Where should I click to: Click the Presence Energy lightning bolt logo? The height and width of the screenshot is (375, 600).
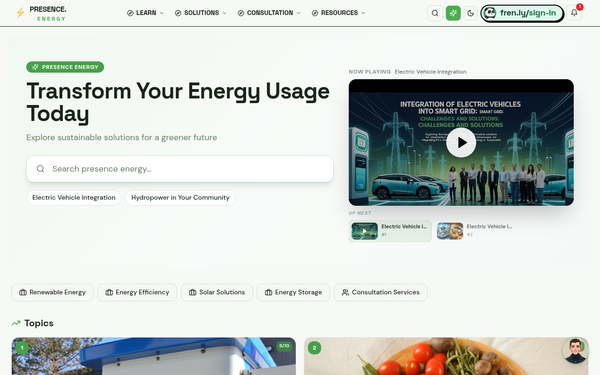coord(20,13)
